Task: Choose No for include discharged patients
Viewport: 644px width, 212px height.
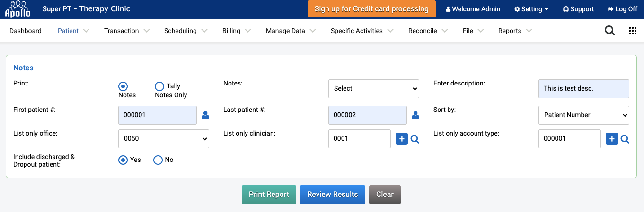Action: [x=158, y=160]
